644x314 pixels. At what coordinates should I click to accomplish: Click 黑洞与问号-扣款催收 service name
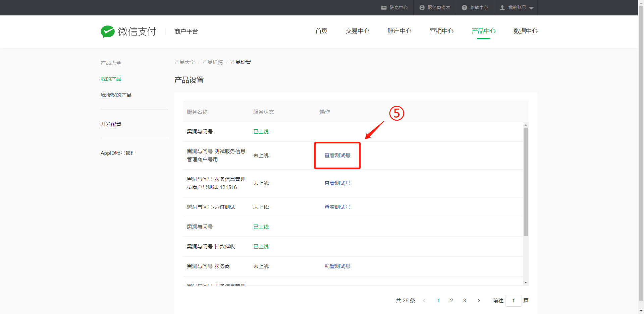pyautogui.click(x=211, y=247)
